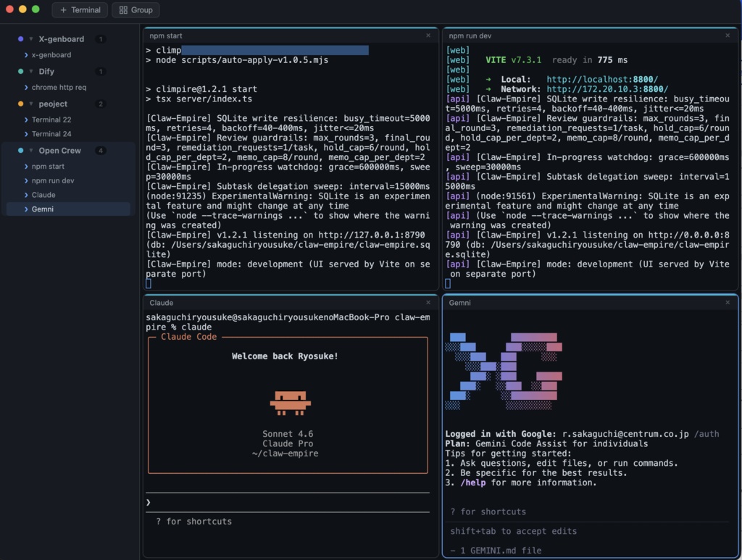Viewport: 742px width, 560px height.
Task: Collapse the Dify group triangle
Action: click(30, 72)
